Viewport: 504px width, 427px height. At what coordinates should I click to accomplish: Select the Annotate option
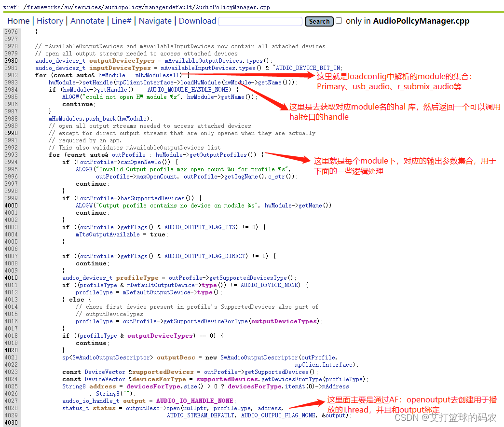point(87,21)
